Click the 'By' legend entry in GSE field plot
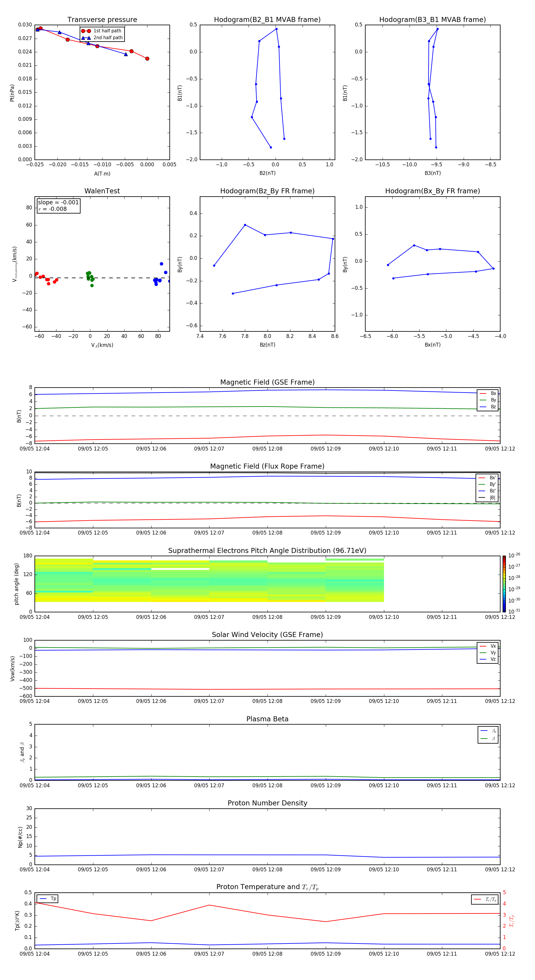 click(x=488, y=400)
